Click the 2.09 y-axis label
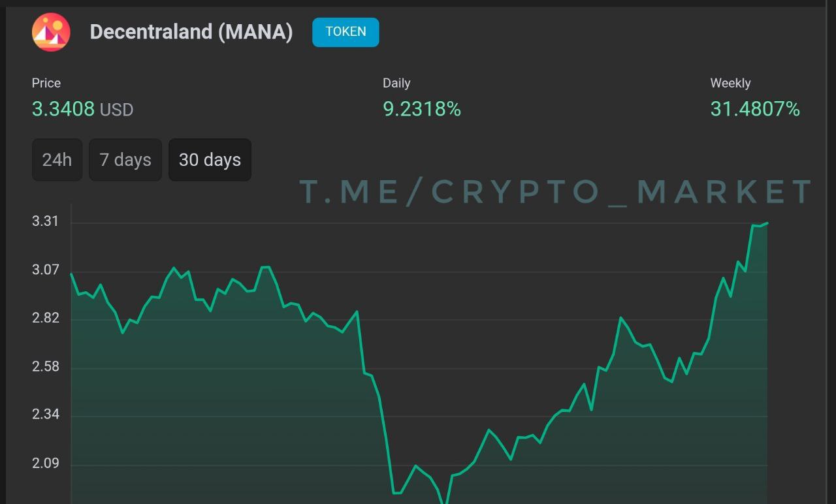 click(45, 464)
